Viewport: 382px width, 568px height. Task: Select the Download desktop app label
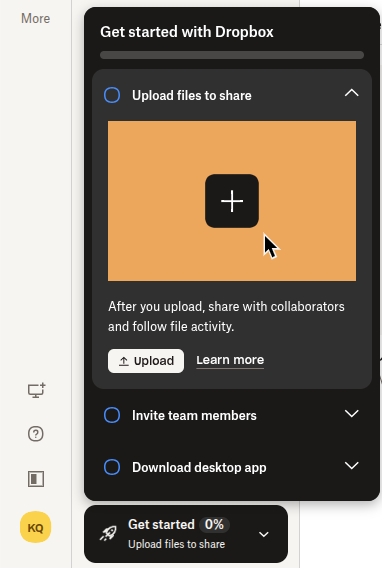pos(199,467)
